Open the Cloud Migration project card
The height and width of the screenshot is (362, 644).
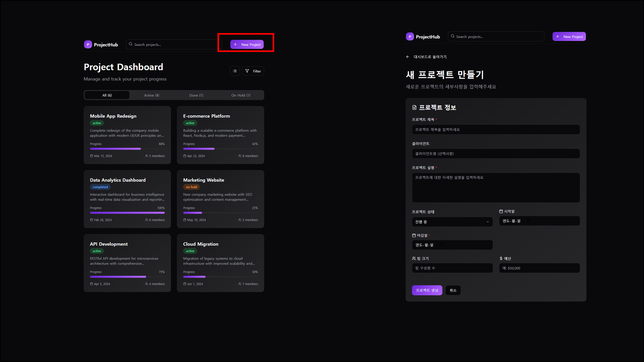tap(220, 263)
